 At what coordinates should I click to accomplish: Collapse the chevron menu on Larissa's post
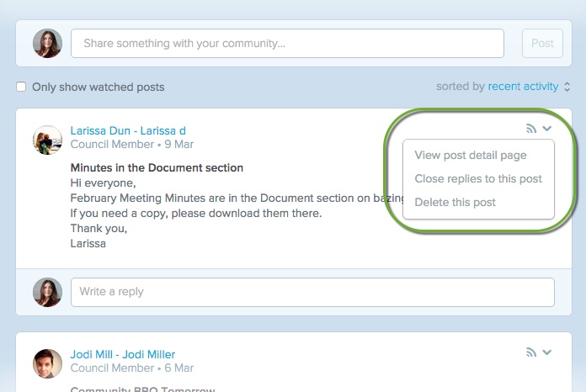[x=547, y=129]
